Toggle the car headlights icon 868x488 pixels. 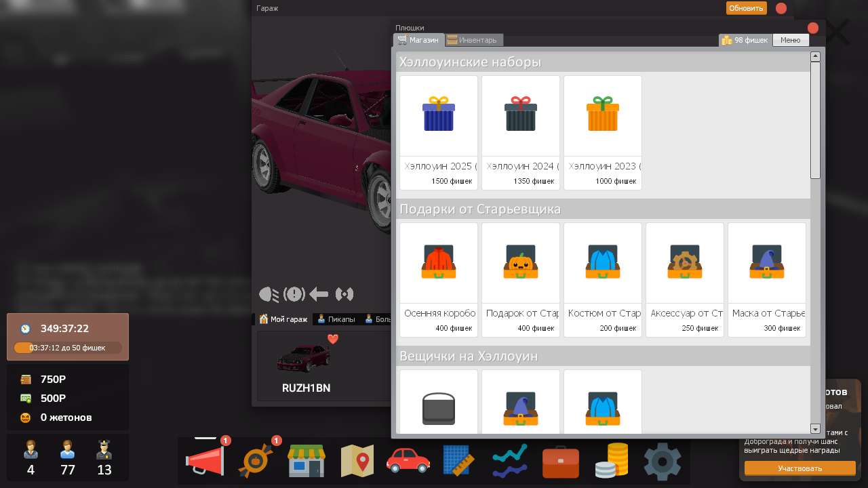269,294
